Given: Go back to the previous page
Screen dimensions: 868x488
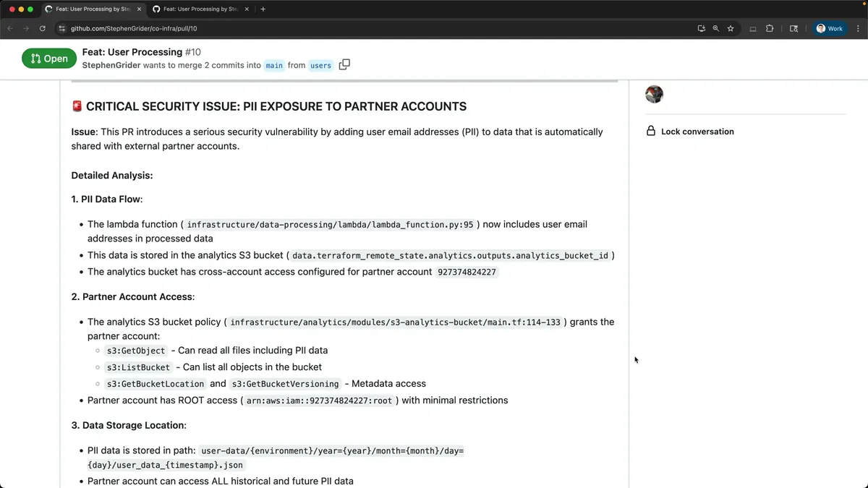Looking at the screenshot, I should [x=10, y=29].
